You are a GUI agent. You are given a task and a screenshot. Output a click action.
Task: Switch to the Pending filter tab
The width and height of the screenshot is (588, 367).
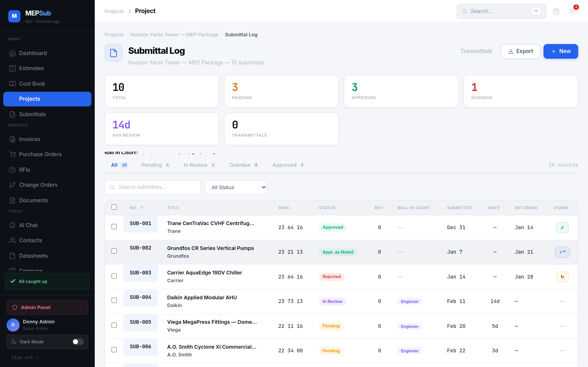point(152,165)
